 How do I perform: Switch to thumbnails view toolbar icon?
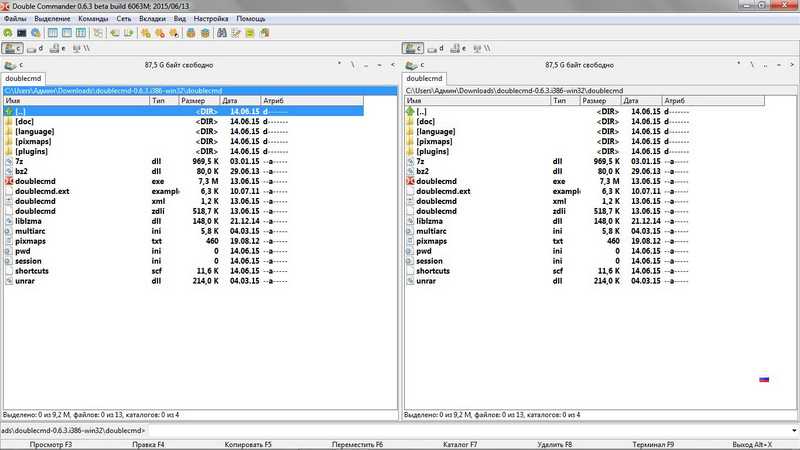point(81,33)
